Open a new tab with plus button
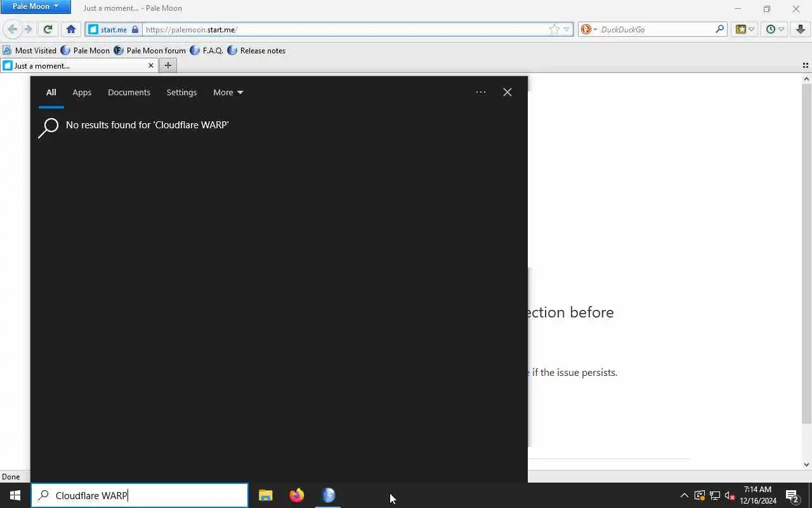This screenshot has width=812, height=508. tap(168, 65)
